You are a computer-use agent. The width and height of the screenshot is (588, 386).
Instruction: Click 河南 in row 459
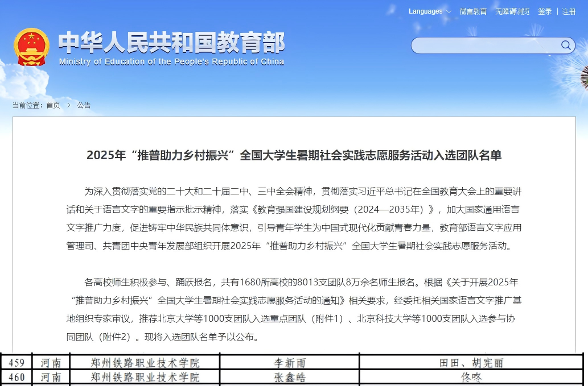pyautogui.click(x=51, y=363)
